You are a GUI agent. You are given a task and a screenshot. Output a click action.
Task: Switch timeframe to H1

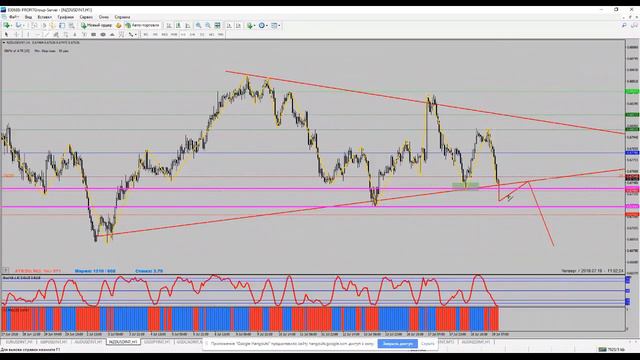(x=183, y=34)
